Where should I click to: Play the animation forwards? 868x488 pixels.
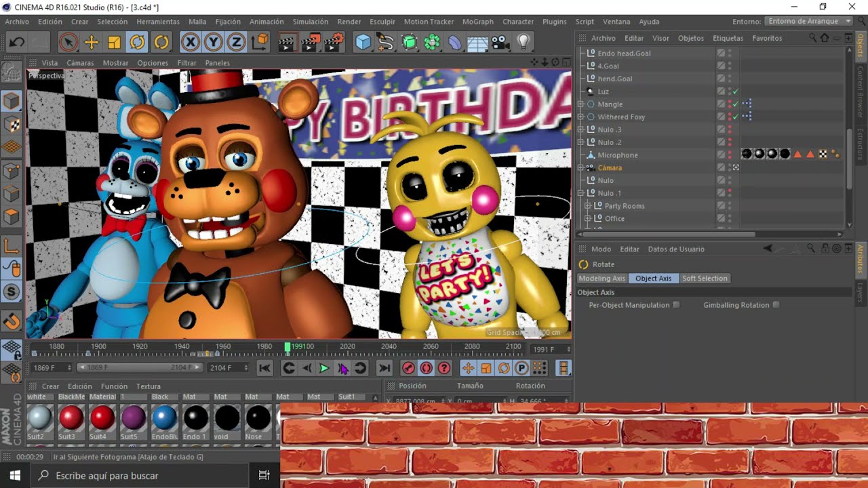coord(324,368)
